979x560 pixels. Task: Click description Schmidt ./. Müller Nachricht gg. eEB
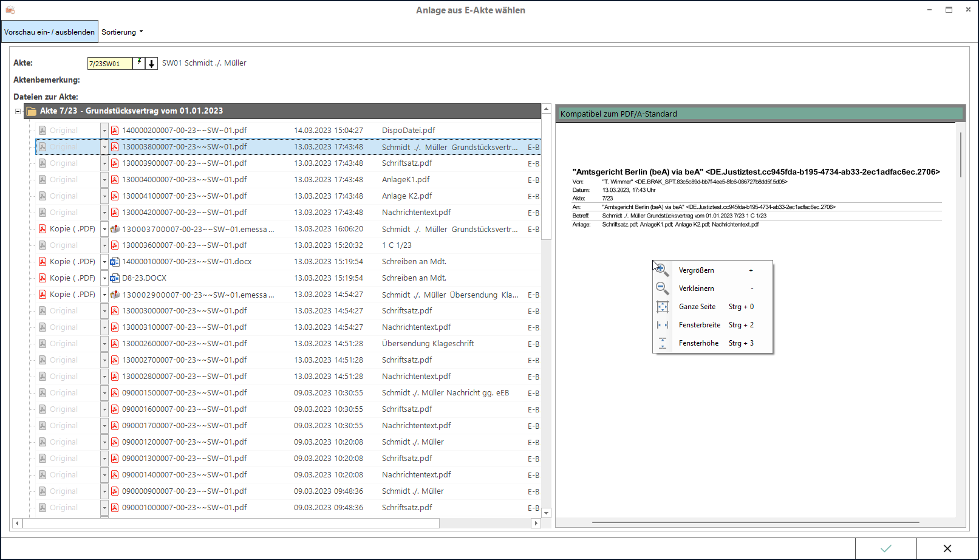coord(446,393)
